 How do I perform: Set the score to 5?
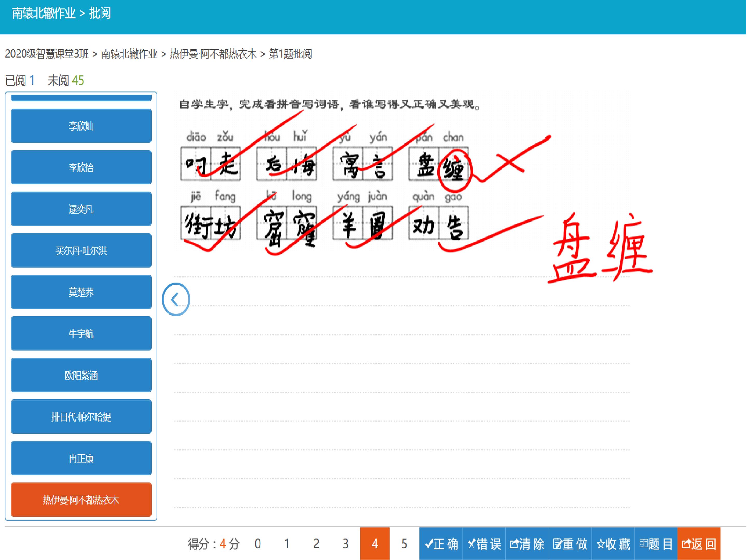click(x=404, y=544)
